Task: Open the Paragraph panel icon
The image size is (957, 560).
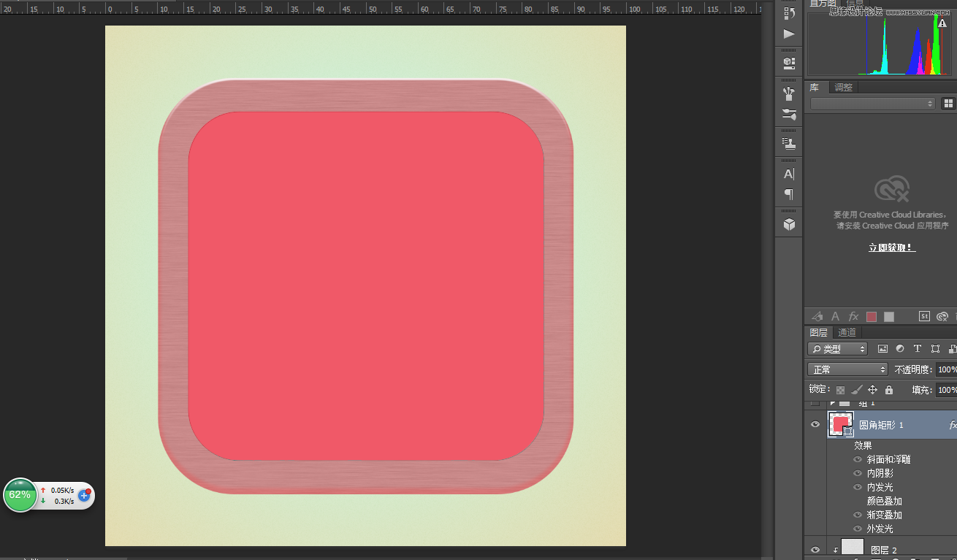Action: [789, 194]
